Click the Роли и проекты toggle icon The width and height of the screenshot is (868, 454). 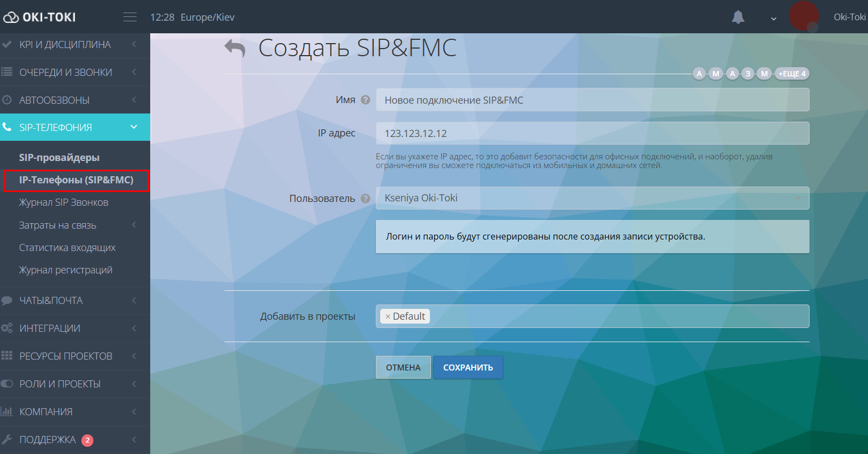pyautogui.click(x=7, y=384)
